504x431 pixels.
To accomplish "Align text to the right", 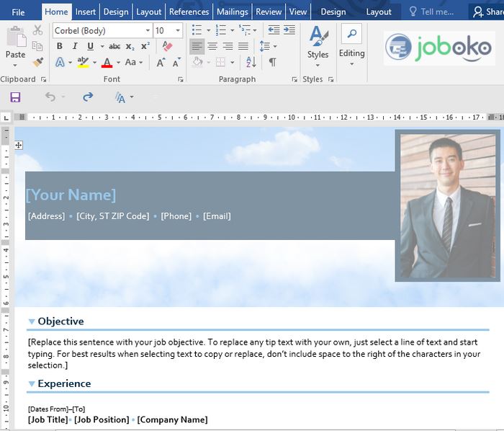I will click(228, 46).
